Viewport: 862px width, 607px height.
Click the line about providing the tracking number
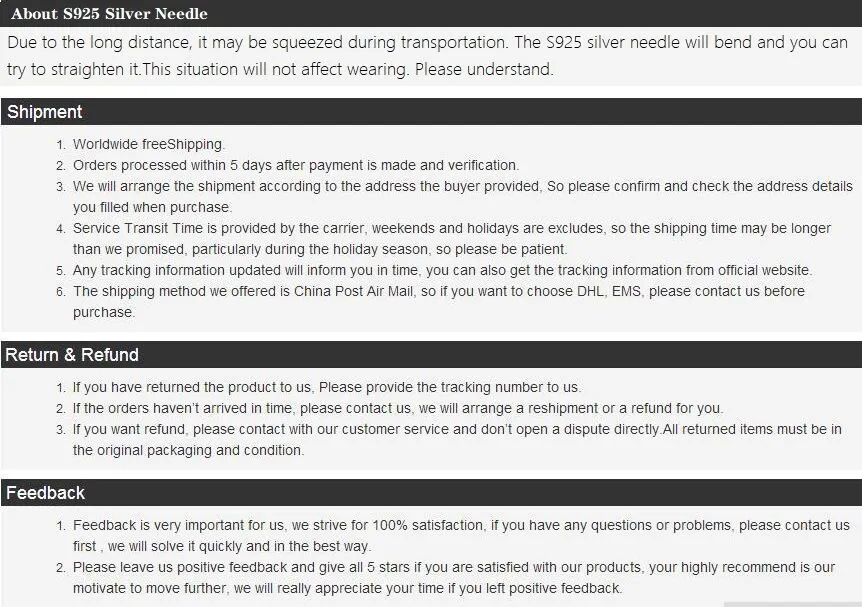click(327, 387)
